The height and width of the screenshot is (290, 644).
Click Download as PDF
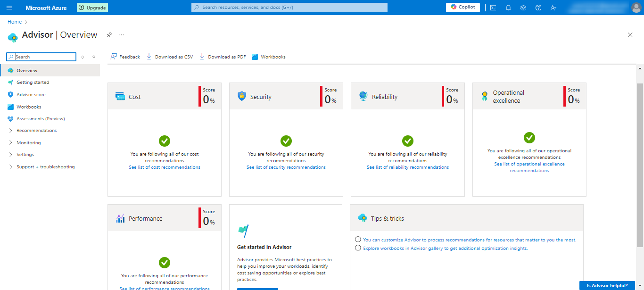point(223,57)
